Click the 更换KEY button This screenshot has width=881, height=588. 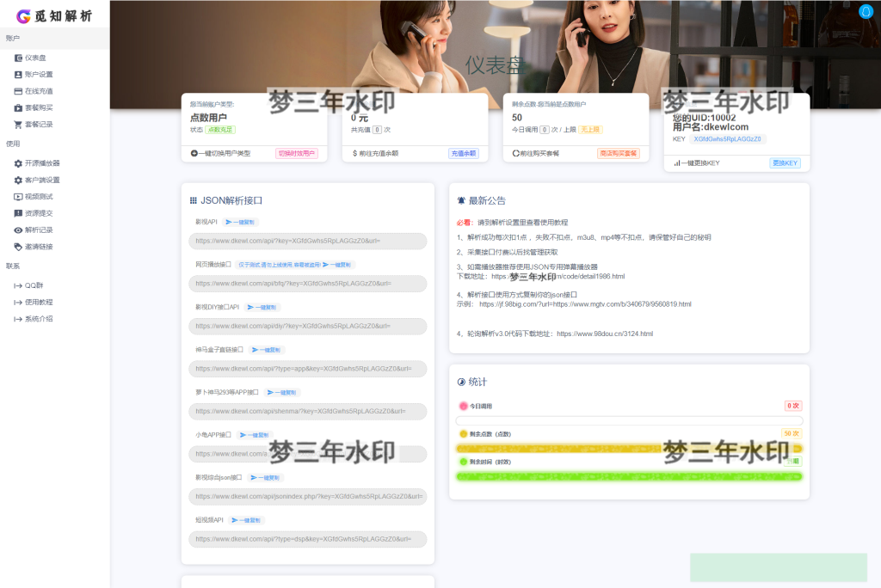pyautogui.click(x=785, y=162)
